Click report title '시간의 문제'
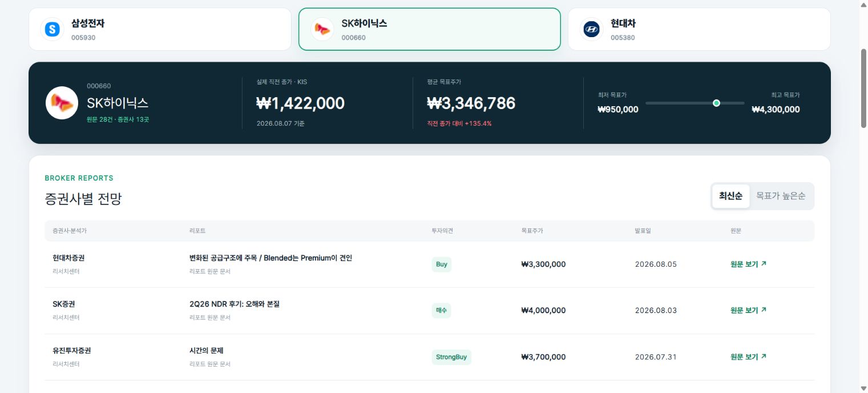868x393 pixels. [206, 350]
